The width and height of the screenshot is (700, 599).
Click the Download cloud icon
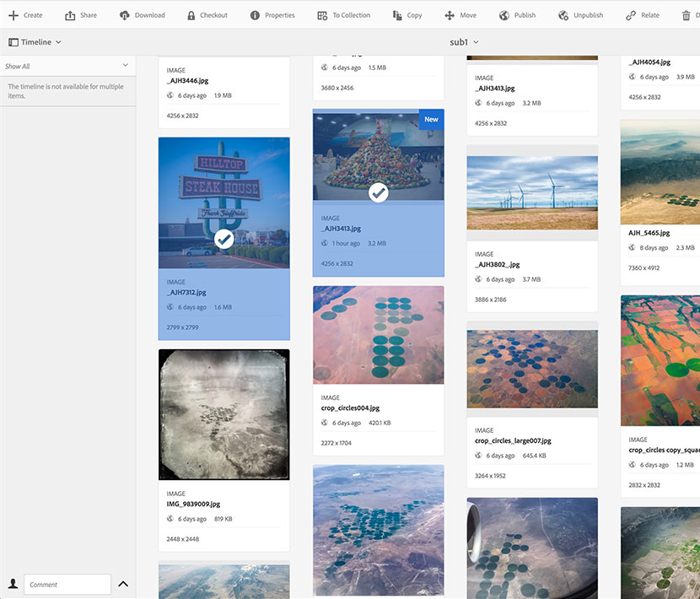125,15
